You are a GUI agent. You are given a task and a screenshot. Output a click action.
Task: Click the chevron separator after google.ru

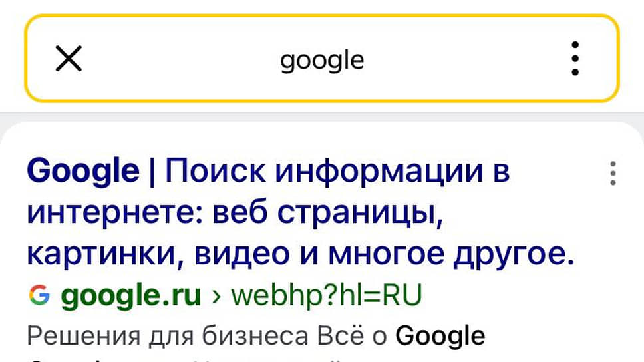point(216,296)
